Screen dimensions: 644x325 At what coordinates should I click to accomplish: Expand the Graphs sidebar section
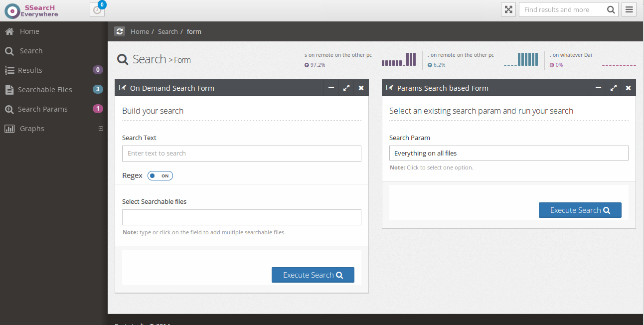[101, 128]
